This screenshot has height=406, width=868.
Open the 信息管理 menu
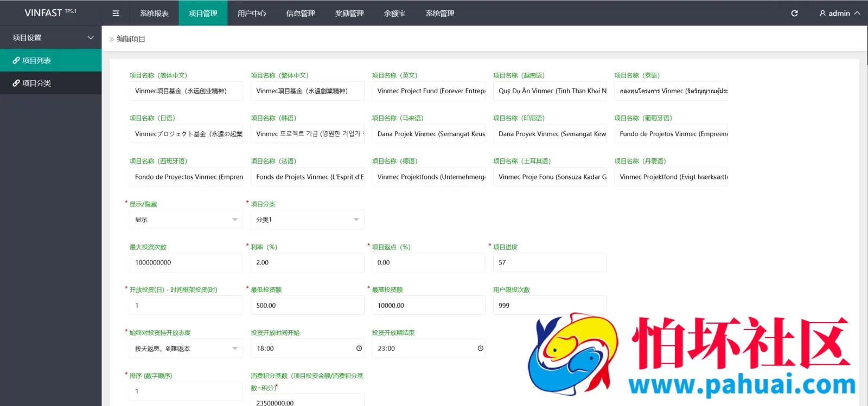click(301, 13)
